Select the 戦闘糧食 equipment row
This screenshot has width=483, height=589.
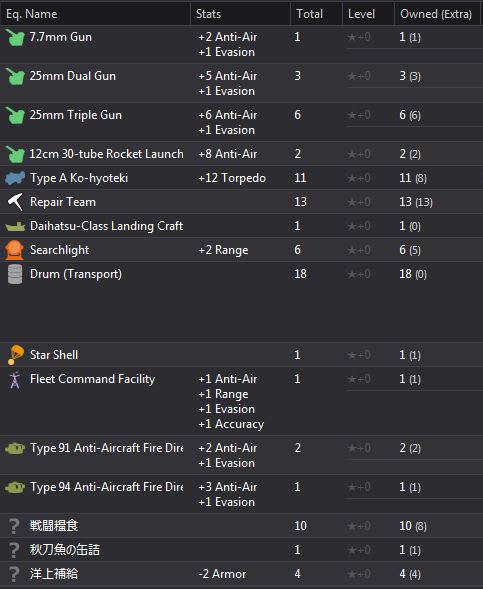click(242, 526)
